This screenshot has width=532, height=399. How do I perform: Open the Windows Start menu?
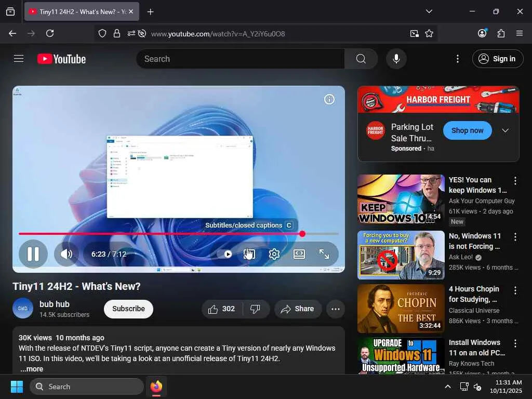pyautogui.click(x=17, y=387)
